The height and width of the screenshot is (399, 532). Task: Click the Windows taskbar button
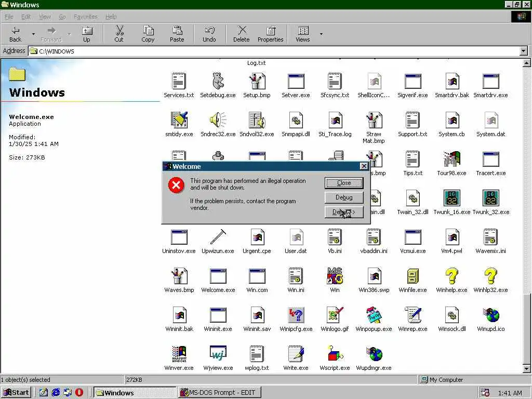click(x=135, y=393)
